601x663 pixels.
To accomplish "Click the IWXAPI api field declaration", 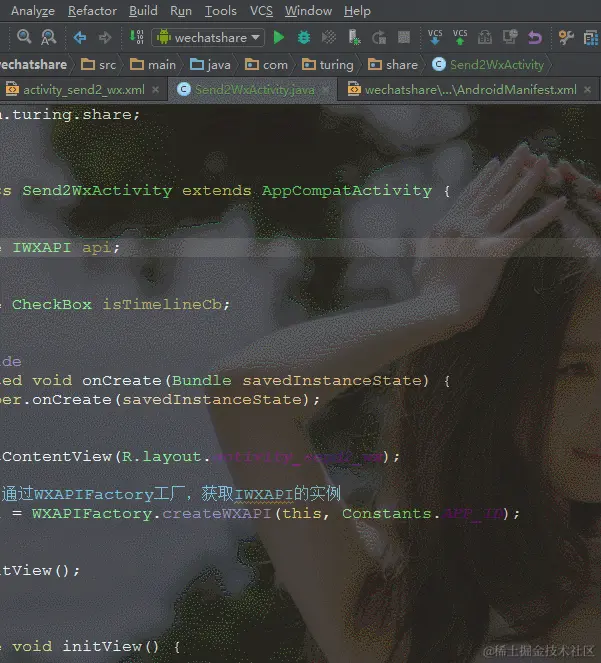I will (66, 247).
